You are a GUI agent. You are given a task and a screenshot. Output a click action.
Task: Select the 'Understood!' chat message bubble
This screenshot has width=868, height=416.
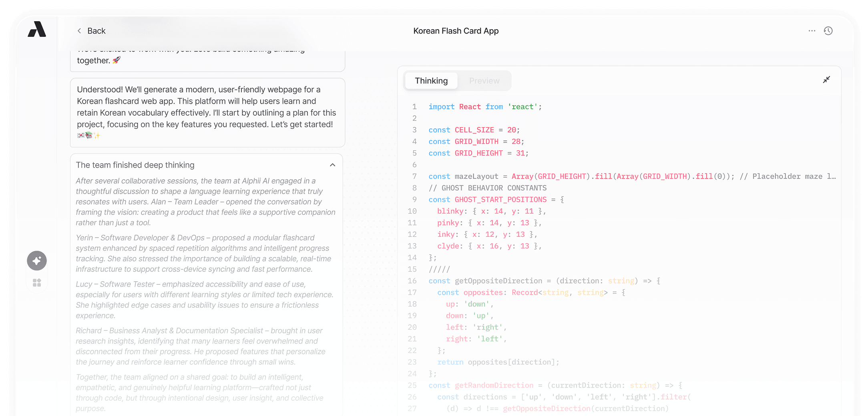tap(207, 112)
